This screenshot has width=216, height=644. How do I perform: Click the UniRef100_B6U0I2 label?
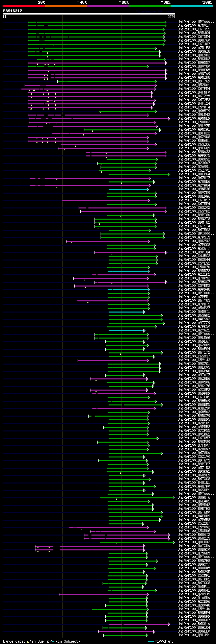194,535
